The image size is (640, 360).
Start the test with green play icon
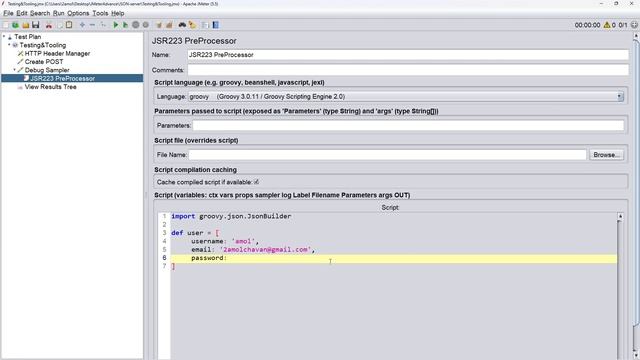coord(116,25)
